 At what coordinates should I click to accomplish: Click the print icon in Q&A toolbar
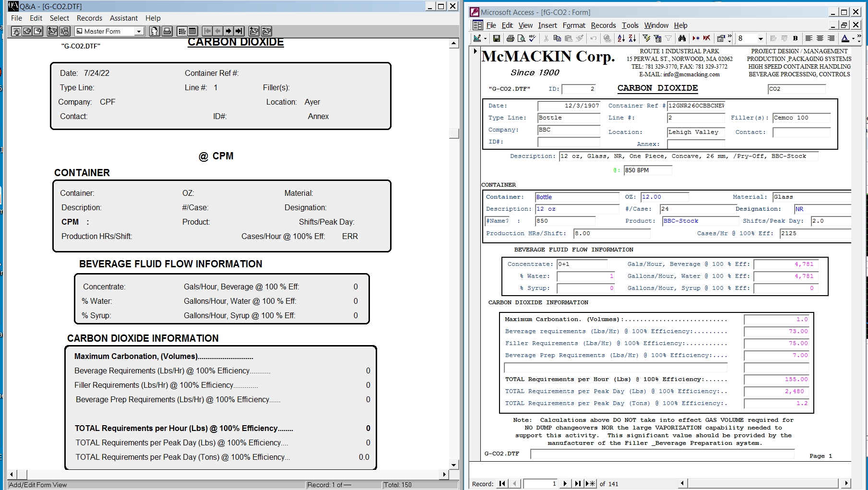click(x=167, y=31)
